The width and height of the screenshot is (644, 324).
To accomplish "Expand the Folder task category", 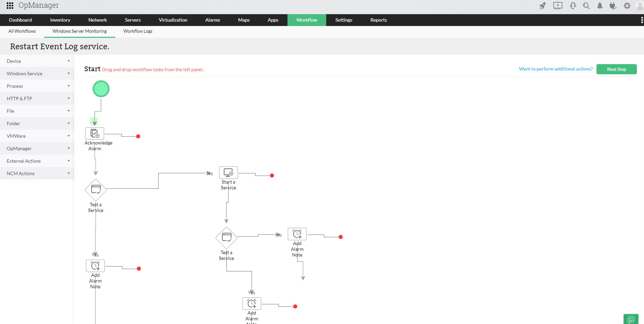I will pyautogui.click(x=37, y=124).
